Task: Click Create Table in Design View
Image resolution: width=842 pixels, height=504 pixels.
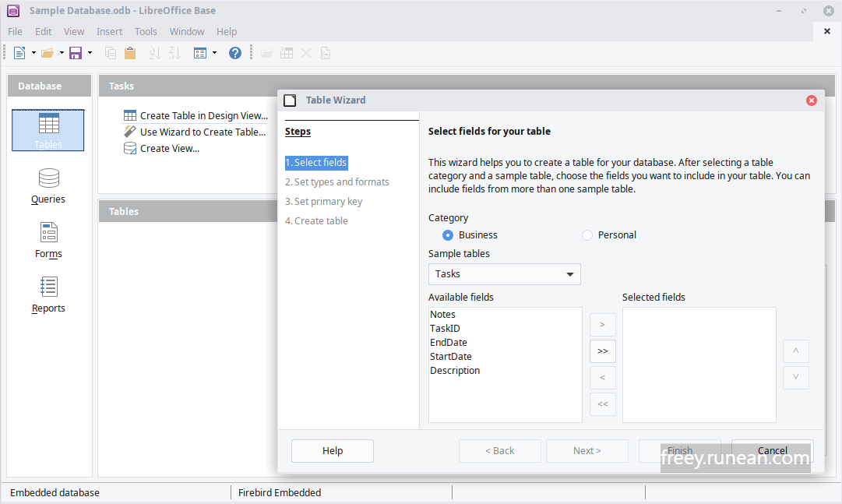Action: pos(196,115)
